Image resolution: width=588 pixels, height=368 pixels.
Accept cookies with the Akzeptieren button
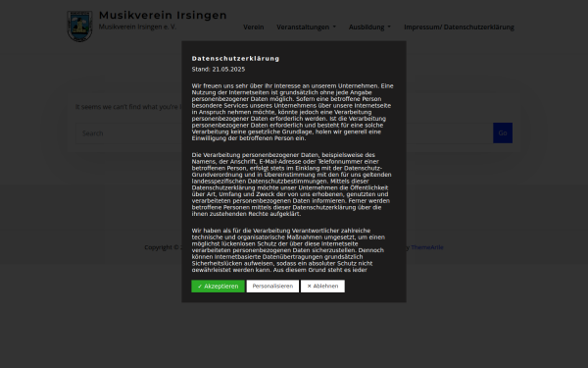[x=218, y=287]
